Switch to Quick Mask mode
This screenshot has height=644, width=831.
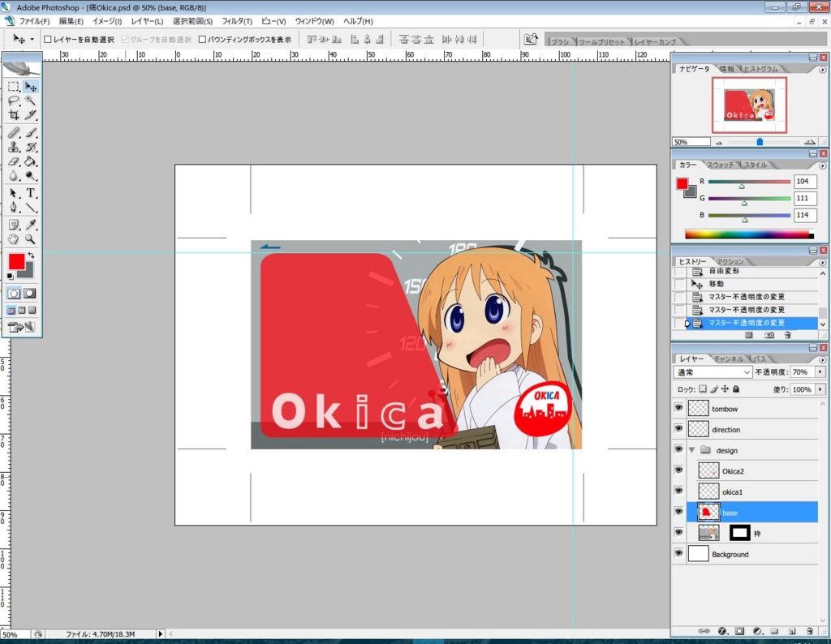(x=30, y=293)
